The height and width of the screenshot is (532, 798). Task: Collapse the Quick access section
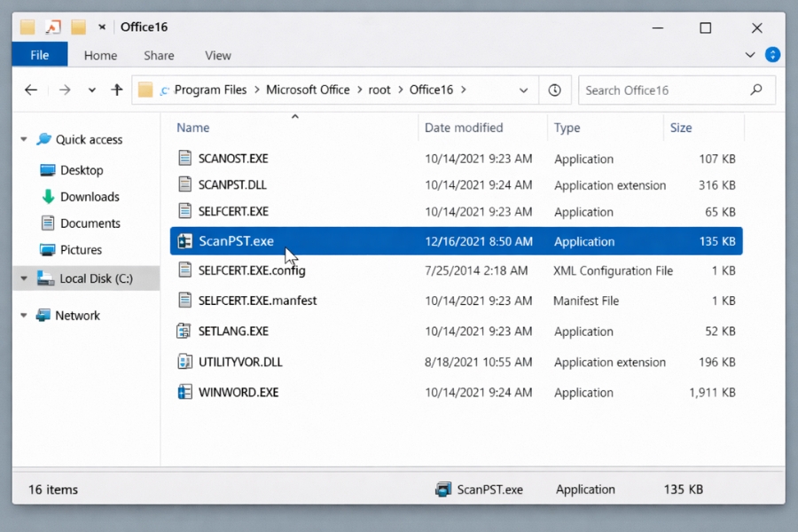tap(23, 139)
